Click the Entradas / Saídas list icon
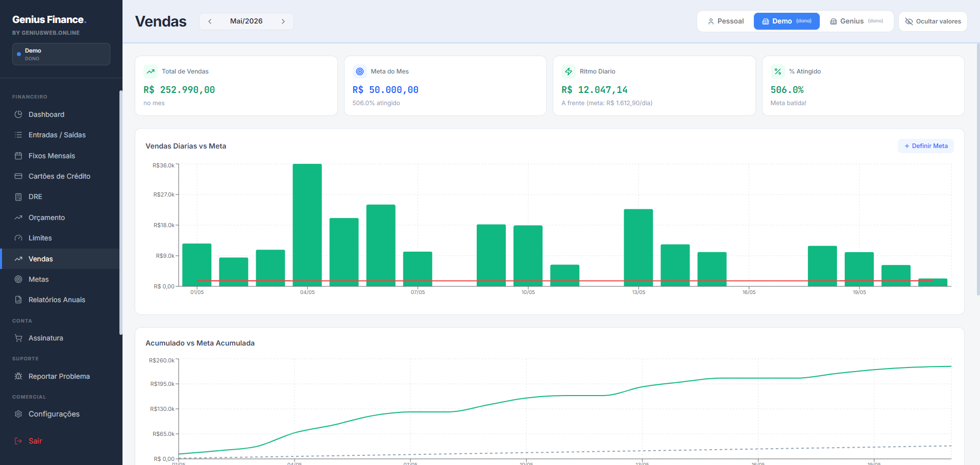This screenshot has width=980, height=465. click(18, 135)
